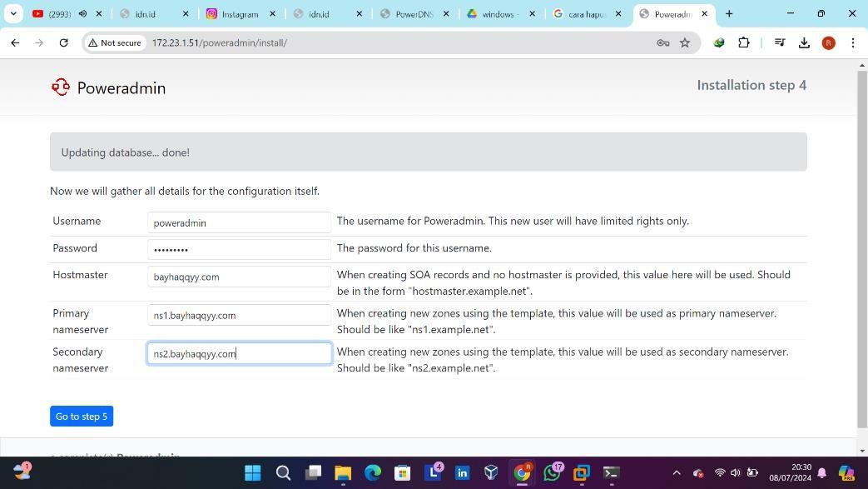The image size is (868, 489).
Task: Open Microsoft Store from taskbar
Action: 403,472
